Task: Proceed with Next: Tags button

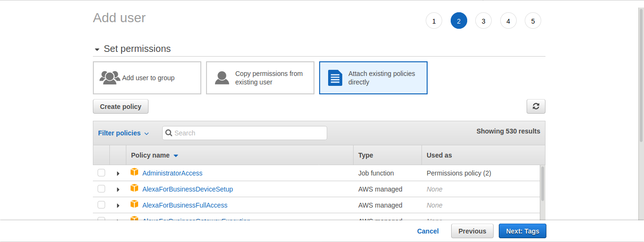Action: tap(522, 231)
